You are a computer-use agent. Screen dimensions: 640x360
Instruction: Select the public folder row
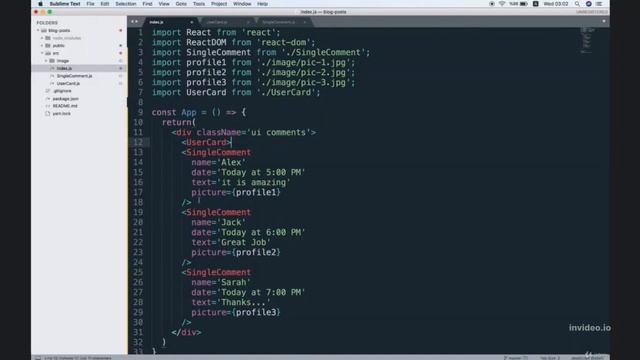click(x=79, y=46)
